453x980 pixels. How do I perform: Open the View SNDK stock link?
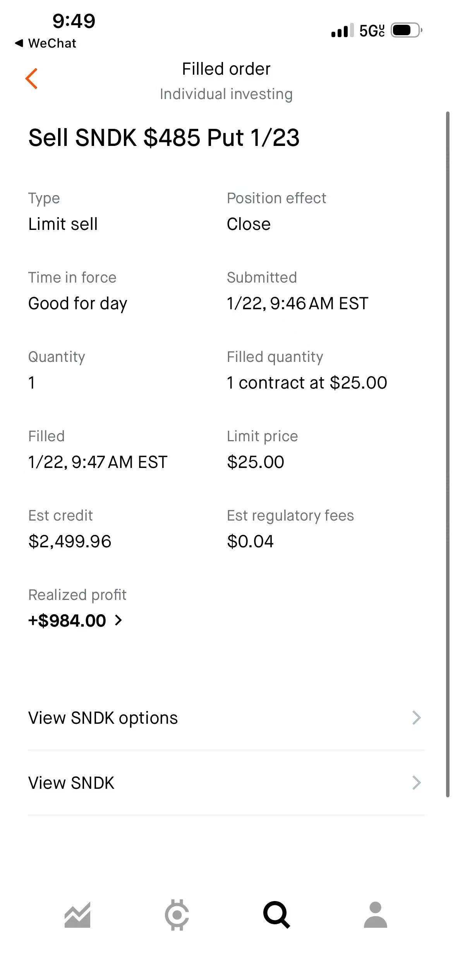coord(71,783)
